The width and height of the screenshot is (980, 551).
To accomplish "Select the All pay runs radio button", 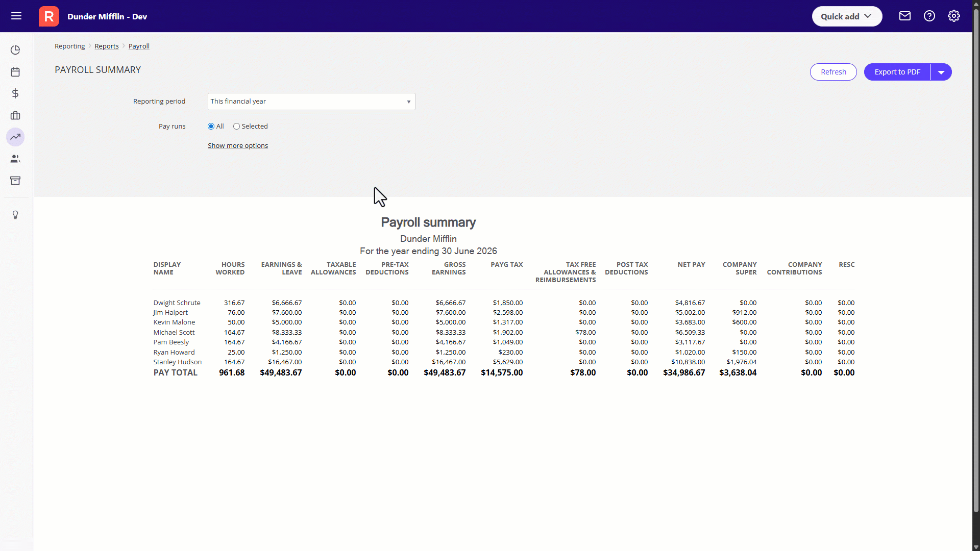I will click(x=211, y=126).
